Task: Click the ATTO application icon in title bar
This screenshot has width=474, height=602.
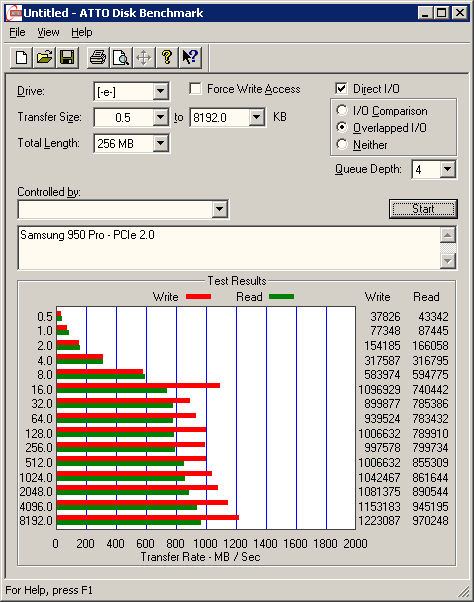Action: 15,13
